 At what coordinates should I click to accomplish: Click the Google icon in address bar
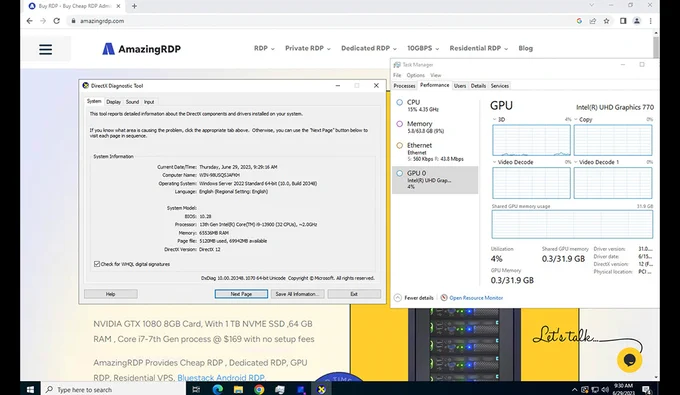coord(579,21)
